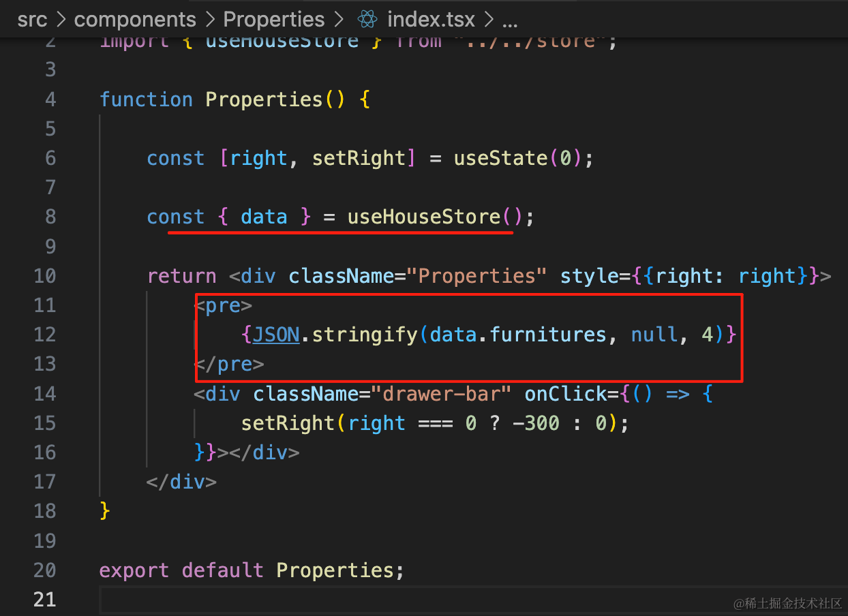Viewport: 848px width, 616px height.
Task: Click the 'null' argument on line 12
Action: coord(654,335)
